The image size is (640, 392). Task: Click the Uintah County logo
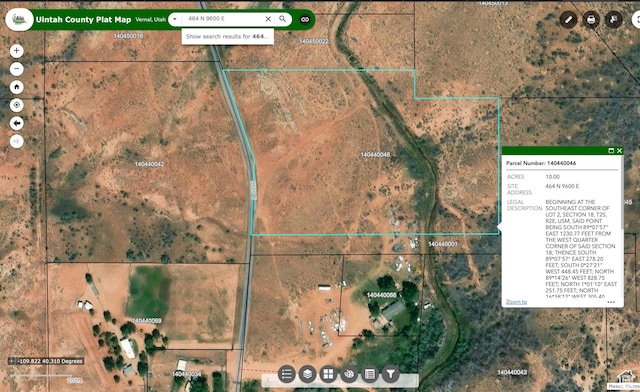[19, 19]
